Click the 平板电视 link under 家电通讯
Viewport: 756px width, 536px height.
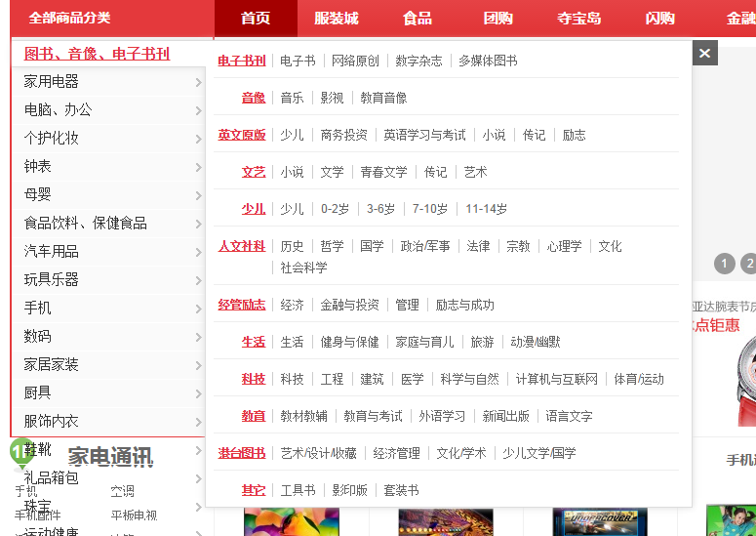(x=134, y=515)
